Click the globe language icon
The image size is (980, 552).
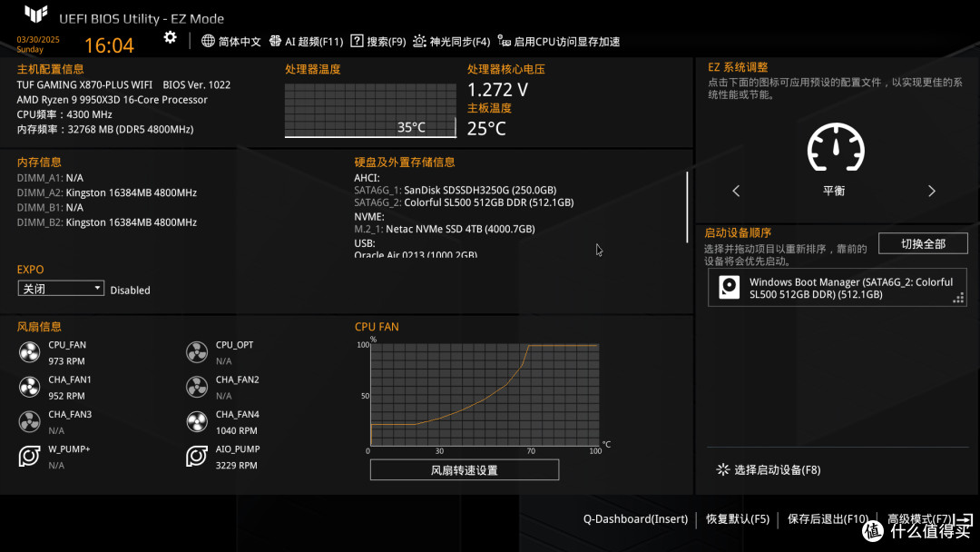pos(208,41)
